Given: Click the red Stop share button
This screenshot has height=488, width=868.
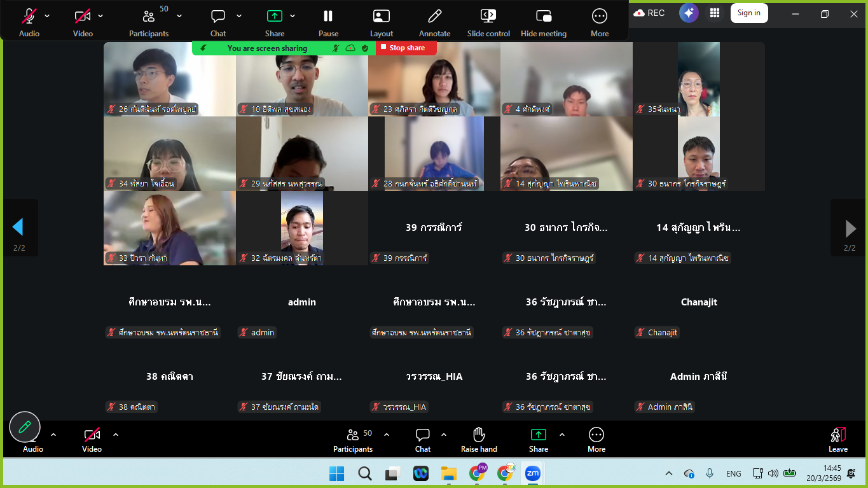Looking at the screenshot, I should (x=406, y=48).
